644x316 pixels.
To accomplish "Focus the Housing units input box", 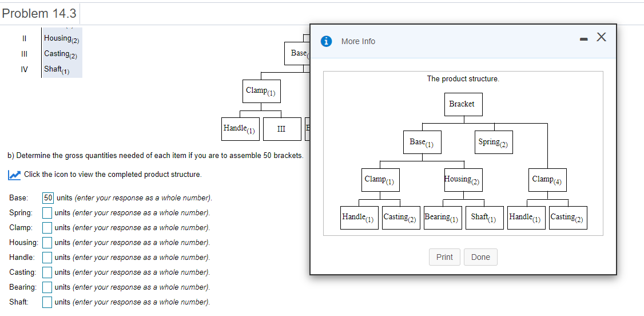I will coord(48,243).
